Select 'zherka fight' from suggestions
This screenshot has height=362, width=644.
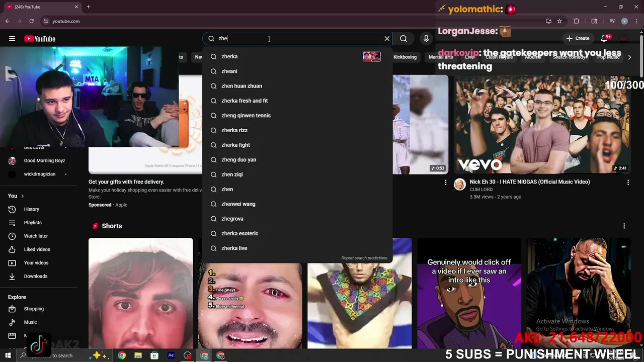tap(297, 145)
